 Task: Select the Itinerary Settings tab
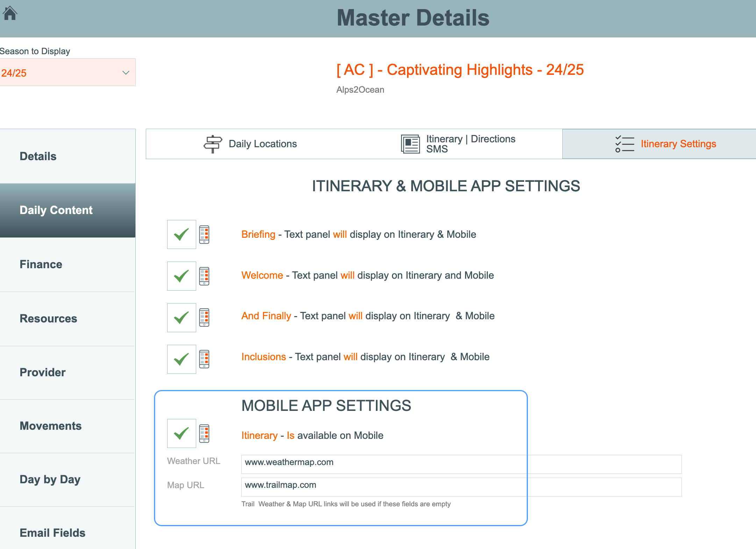[x=659, y=144]
